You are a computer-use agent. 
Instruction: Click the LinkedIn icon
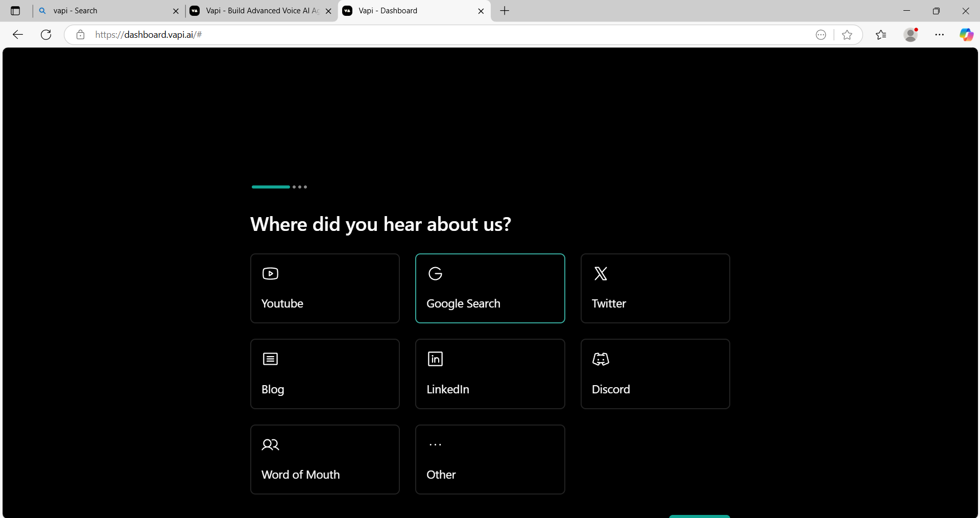click(x=435, y=359)
